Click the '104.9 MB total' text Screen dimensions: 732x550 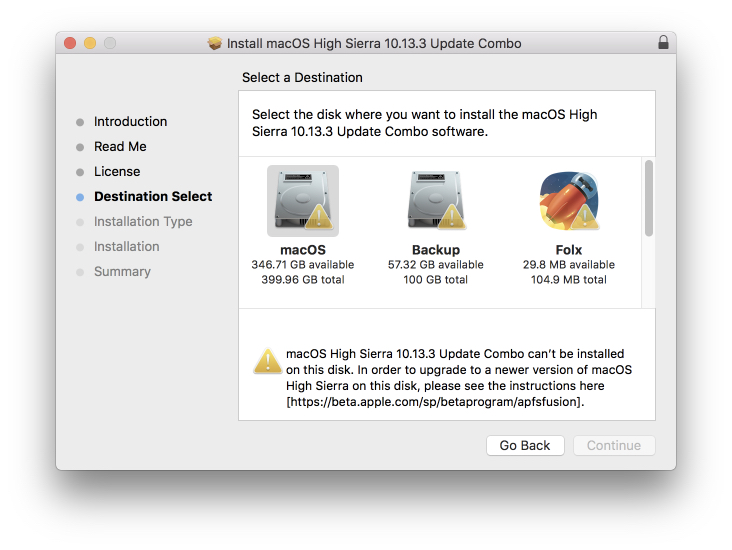pos(569,280)
